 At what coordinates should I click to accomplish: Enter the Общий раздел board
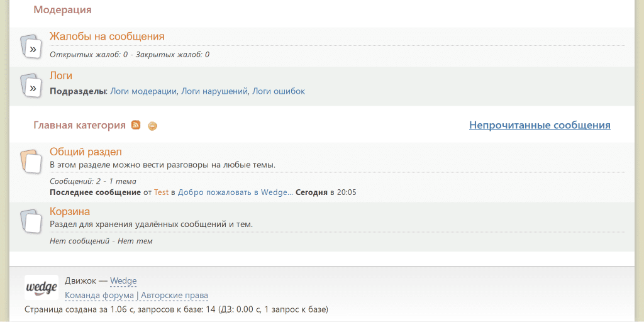coord(86,152)
